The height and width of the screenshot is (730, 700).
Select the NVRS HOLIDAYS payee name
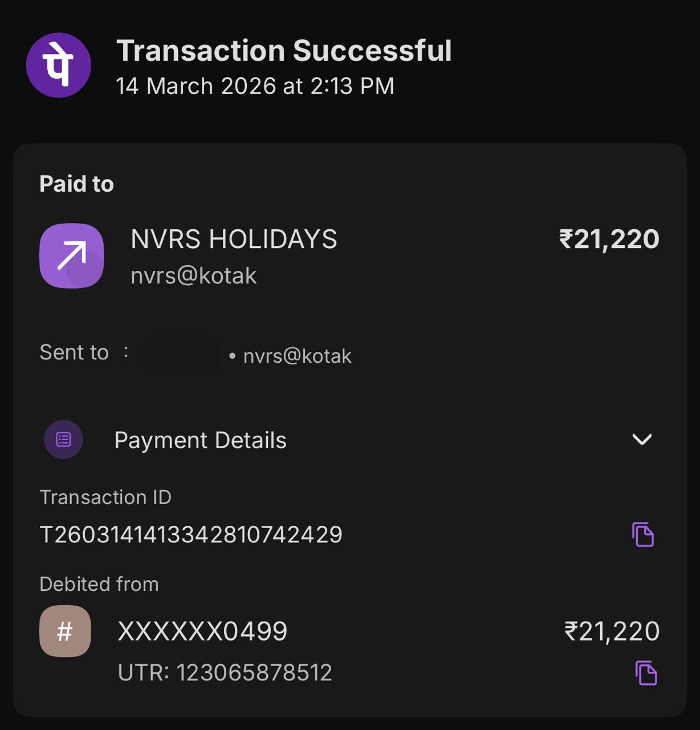click(234, 239)
